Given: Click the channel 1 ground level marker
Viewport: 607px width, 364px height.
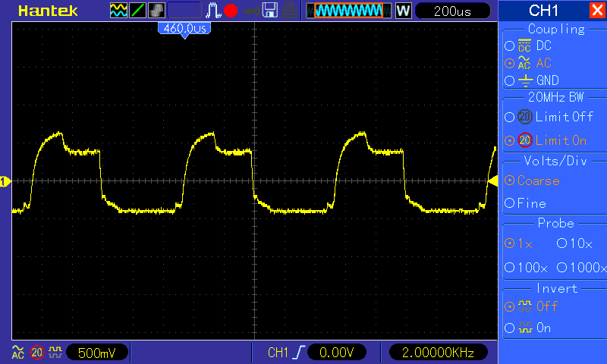Looking at the screenshot, I should coord(5,181).
